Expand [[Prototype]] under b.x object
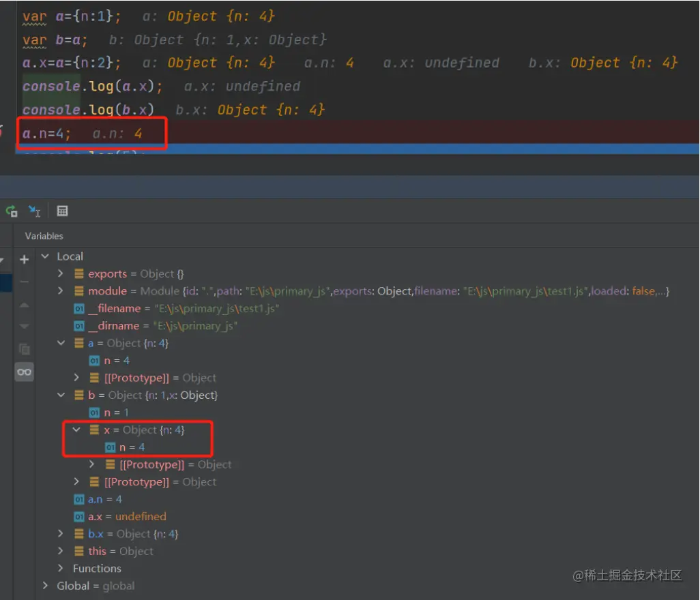The height and width of the screenshot is (600, 700). coord(92,464)
